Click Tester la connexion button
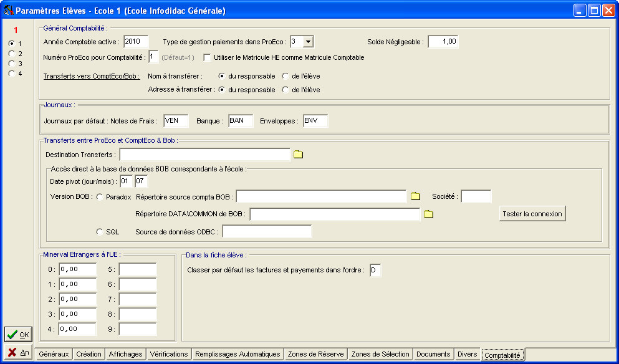 (x=532, y=214)
